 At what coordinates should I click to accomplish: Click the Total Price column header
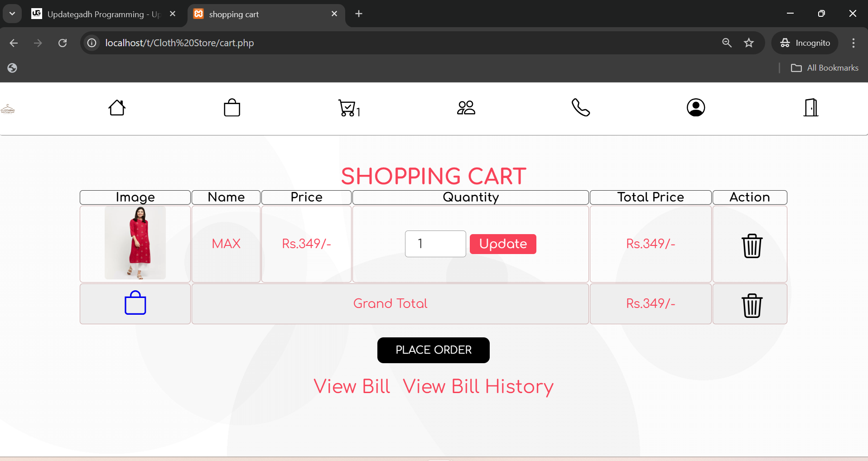(651, 197)
